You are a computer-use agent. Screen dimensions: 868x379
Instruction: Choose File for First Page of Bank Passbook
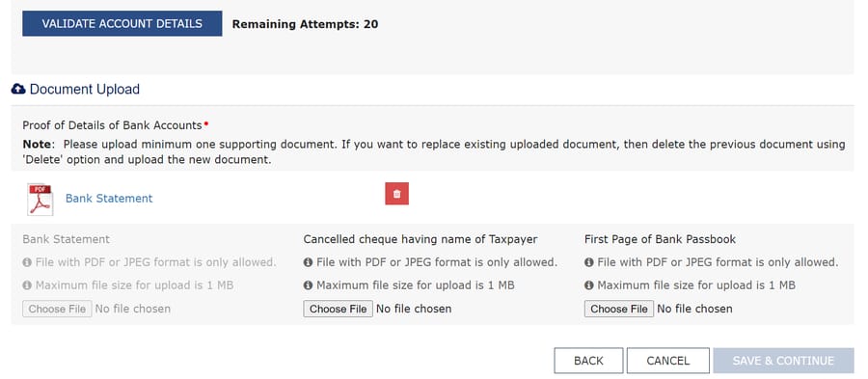(619, 309)
